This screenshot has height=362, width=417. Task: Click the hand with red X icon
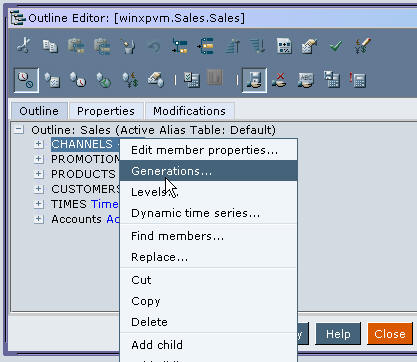(280, 80)
